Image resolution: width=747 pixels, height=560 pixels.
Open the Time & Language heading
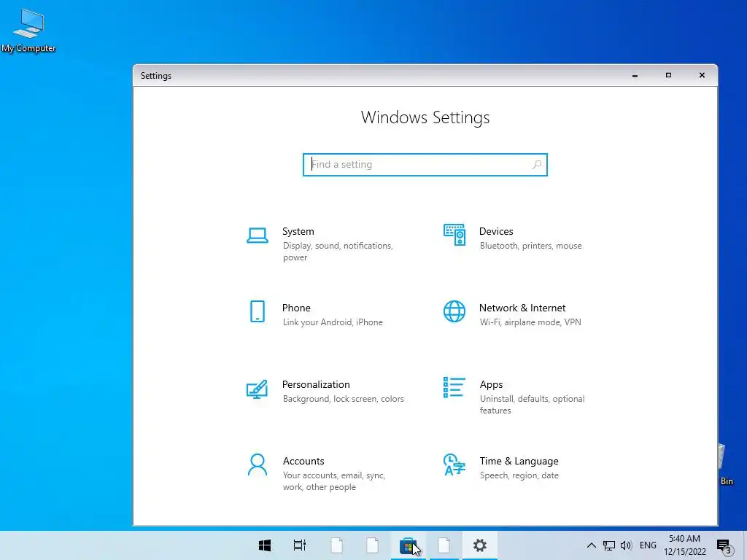[519, 462]
